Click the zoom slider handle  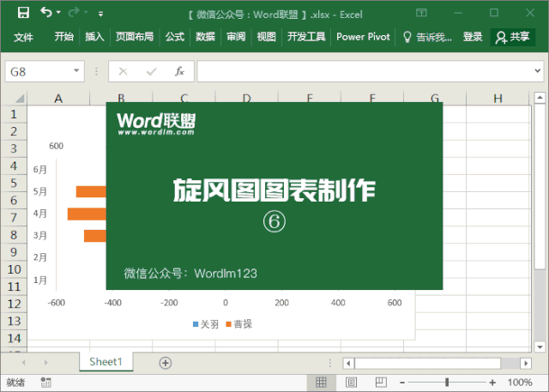447,383
